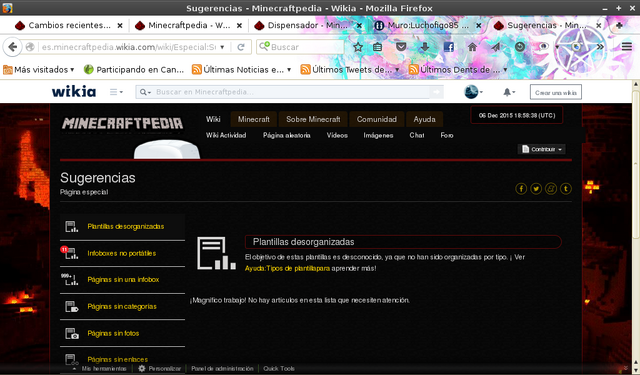Open URL bar history dropdown arrow

pyautogui.click(x=222, y=47)
